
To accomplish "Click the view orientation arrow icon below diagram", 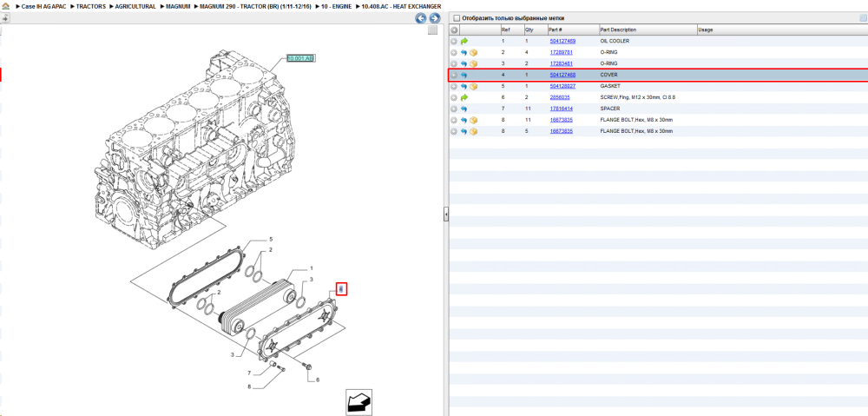I will pos(358,402).
